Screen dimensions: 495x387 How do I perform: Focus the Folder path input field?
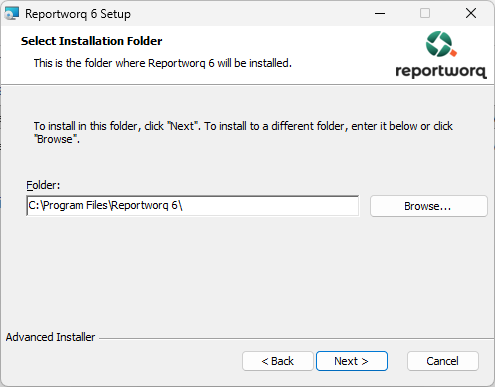tap(193, 206)
